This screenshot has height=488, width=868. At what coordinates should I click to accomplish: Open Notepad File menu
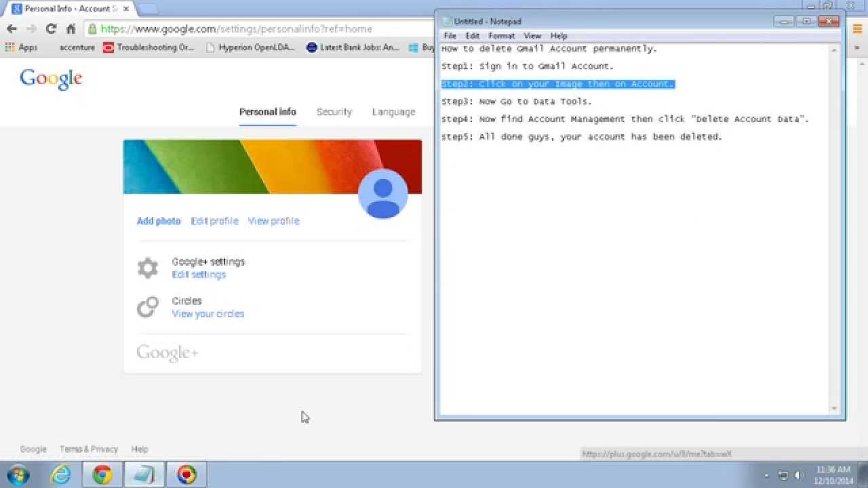tap(450, 36)
